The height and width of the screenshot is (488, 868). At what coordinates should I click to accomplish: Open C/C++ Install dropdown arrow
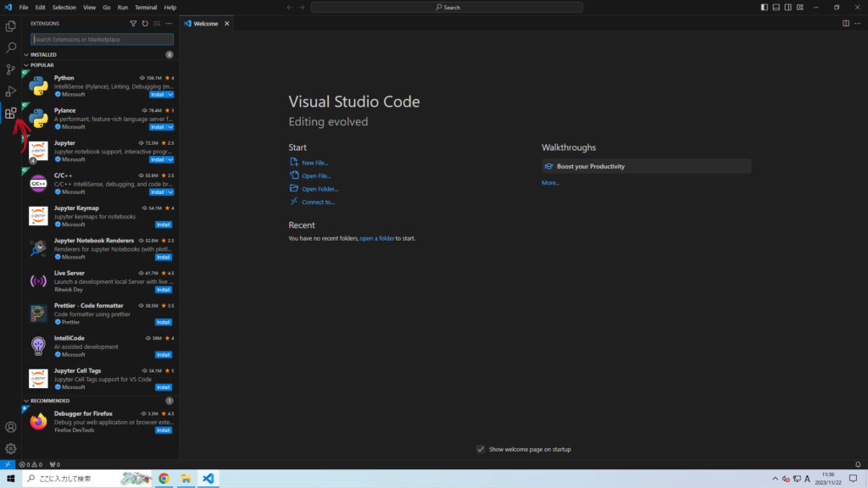(x=170, y=192)
